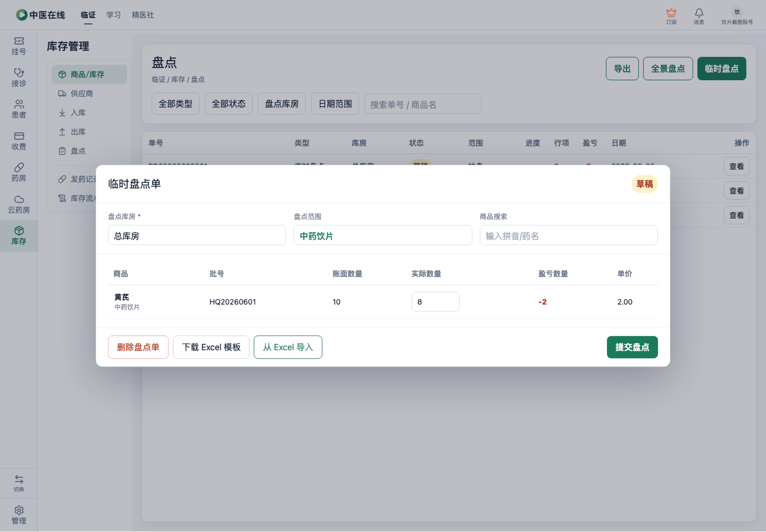The height and width of the screenshot is (532, 766).
Task: Click the 临证 / 库存 / 盘点 breadcrumb
Action: [178, 80]
